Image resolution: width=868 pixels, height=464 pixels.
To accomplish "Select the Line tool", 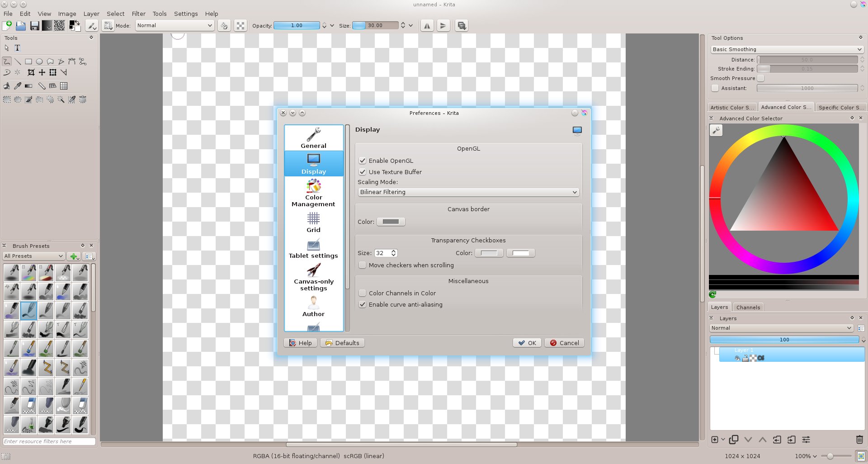I will point(18,62).
